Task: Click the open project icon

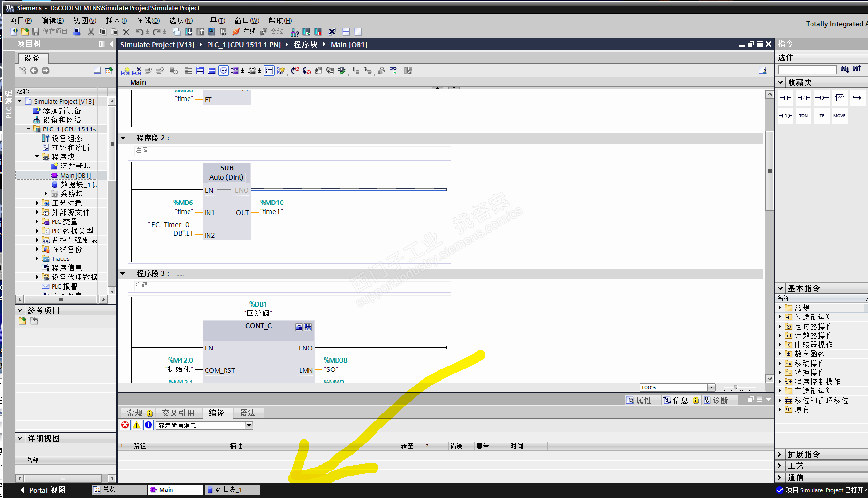Action: 25,32
